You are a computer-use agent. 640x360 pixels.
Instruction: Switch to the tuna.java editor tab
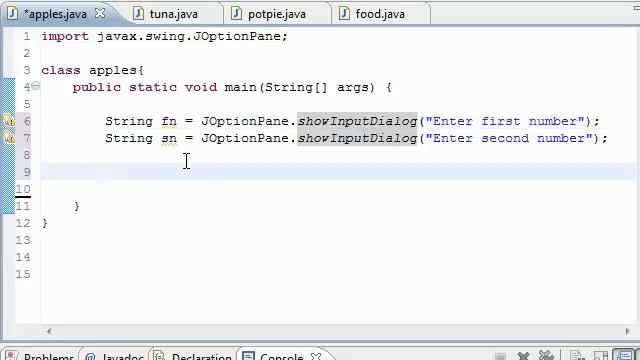pos(173,14)
